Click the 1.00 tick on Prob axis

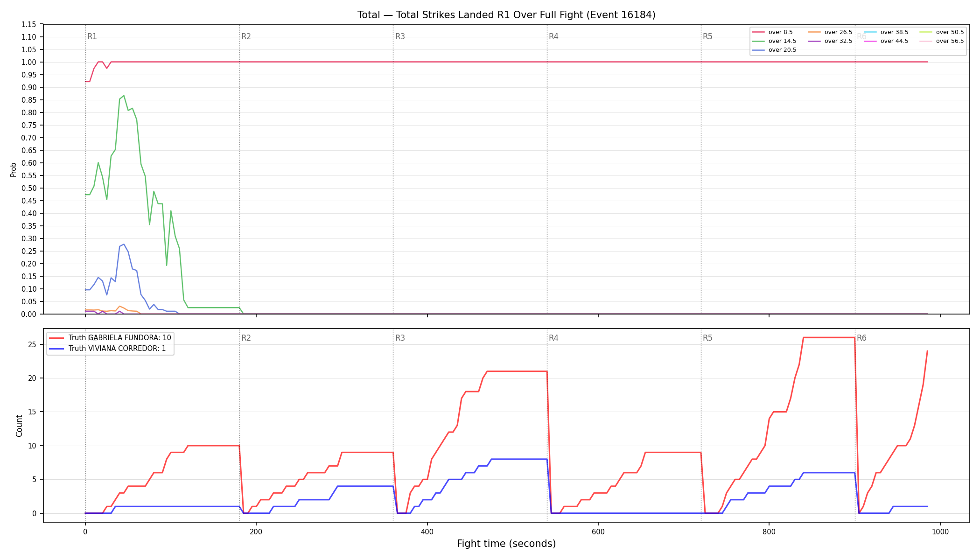tap(29, 62)
